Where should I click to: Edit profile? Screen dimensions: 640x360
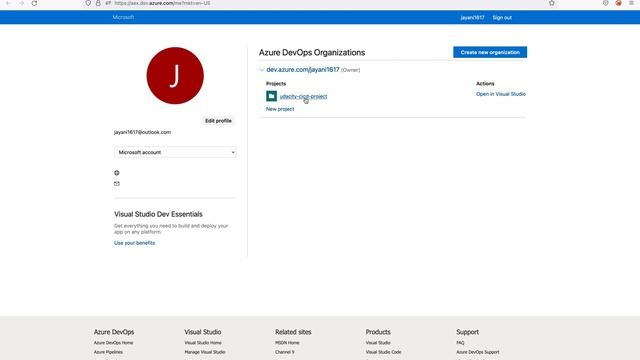coord(218,121)
